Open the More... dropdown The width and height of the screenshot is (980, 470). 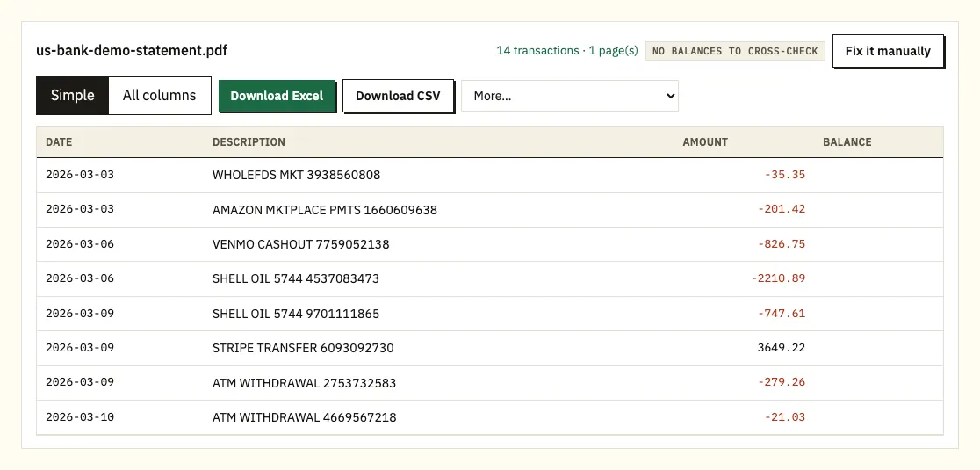coord(569,96)
